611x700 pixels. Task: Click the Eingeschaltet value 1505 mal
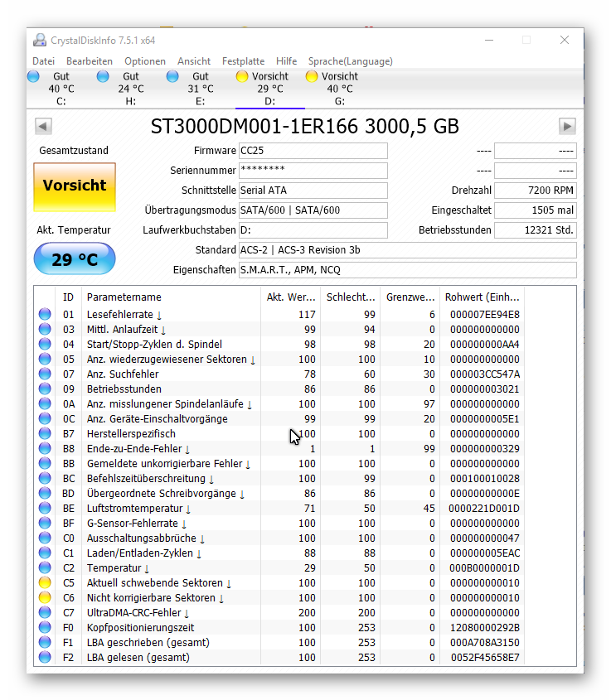pos(536,210)
